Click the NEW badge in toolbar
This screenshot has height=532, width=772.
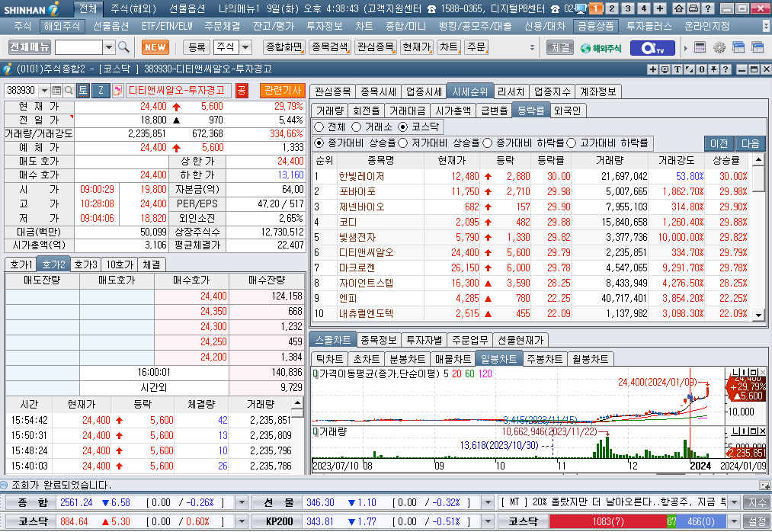(155, 47)
